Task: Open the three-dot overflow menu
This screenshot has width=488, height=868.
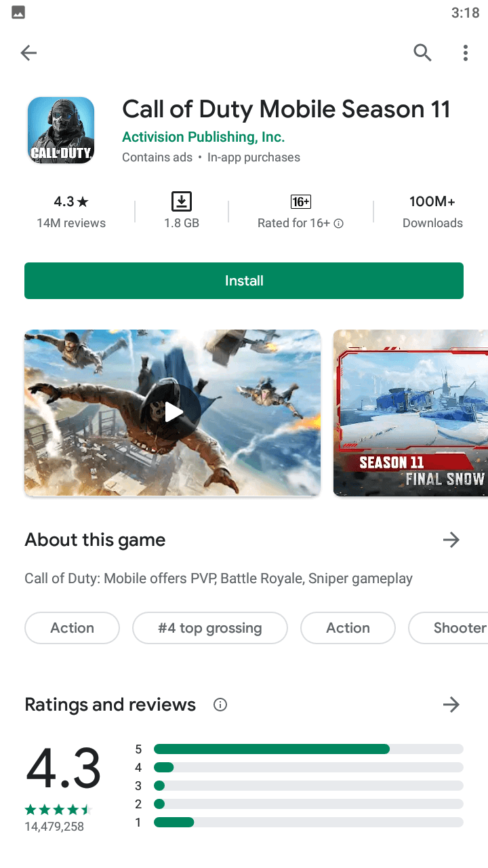Action: tap(465, 53)
